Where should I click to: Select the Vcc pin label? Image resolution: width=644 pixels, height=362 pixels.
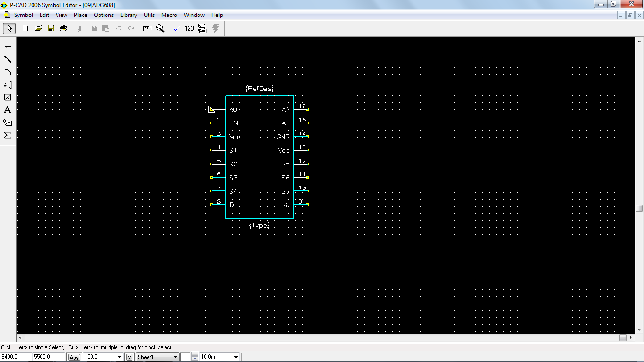[x=235, y=137]
